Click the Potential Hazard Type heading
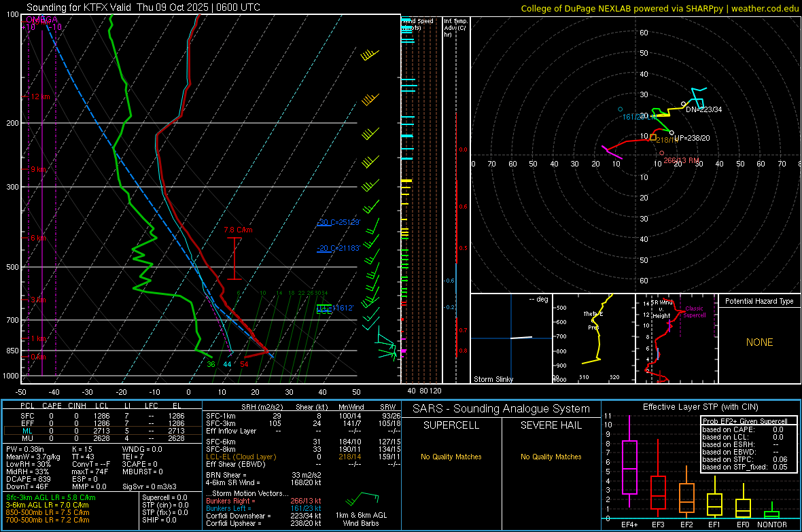 click(759, 301)
